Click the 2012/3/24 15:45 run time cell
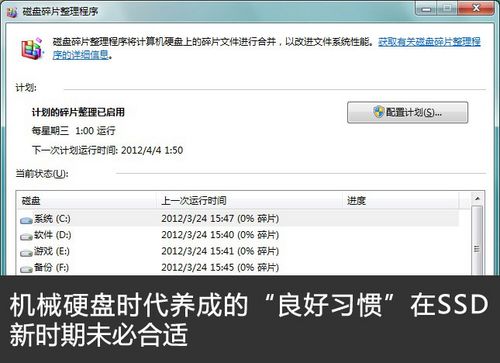The image size is (500, 363). pos(220,267)
